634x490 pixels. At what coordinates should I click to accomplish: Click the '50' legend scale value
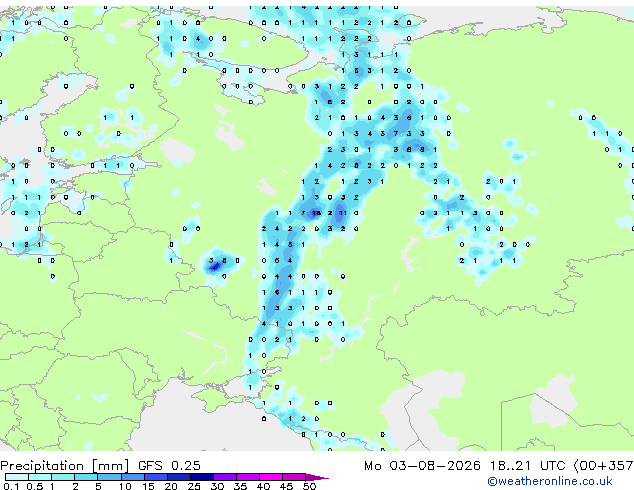coord(309,486)
